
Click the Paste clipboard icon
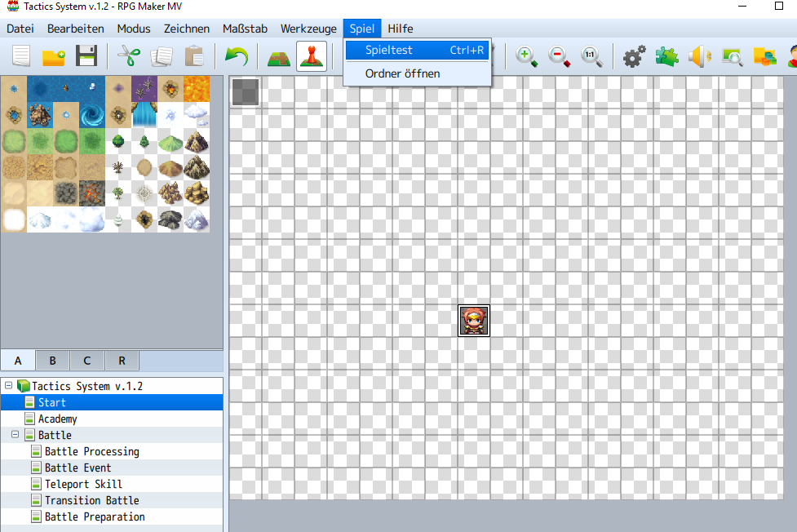coord(194,56)
